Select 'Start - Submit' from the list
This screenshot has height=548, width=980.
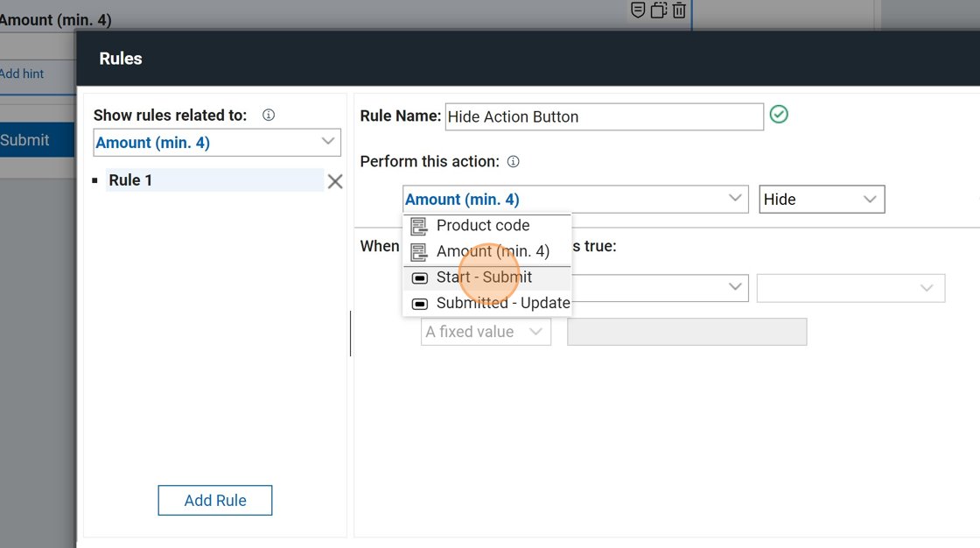coord(484,278)
